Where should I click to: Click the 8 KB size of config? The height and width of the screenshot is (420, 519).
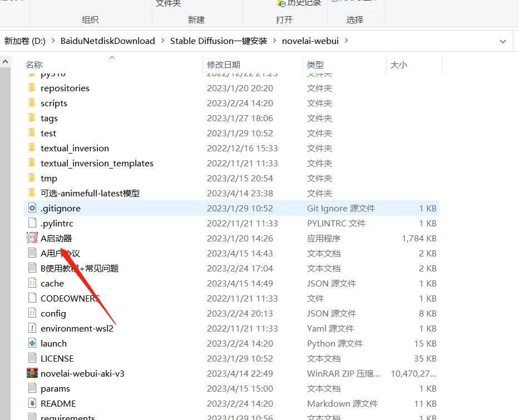tap(428, 313)
